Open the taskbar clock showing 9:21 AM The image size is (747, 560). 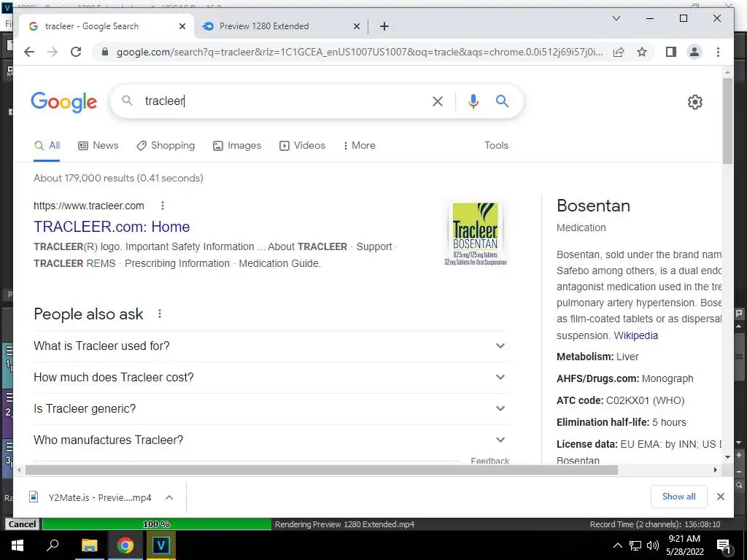coord(686,545)
